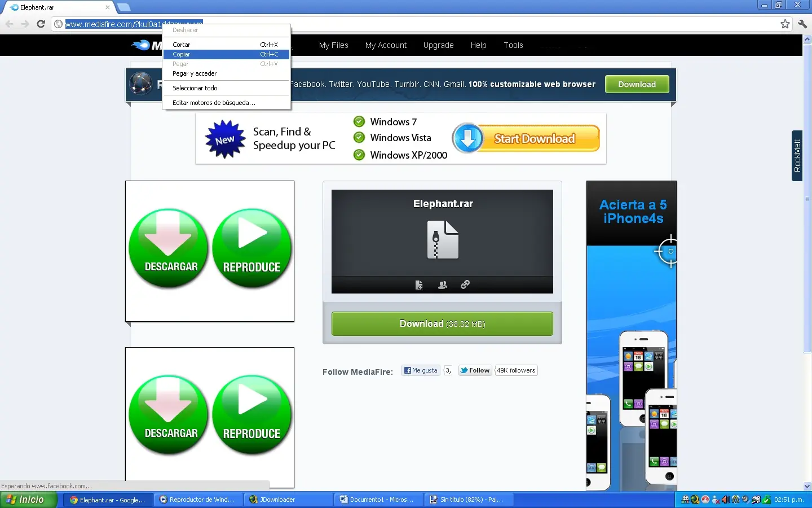Screen dimensions: 812x508
Task: Click the Twitter Follow button
Action: [x=475, y=370]
